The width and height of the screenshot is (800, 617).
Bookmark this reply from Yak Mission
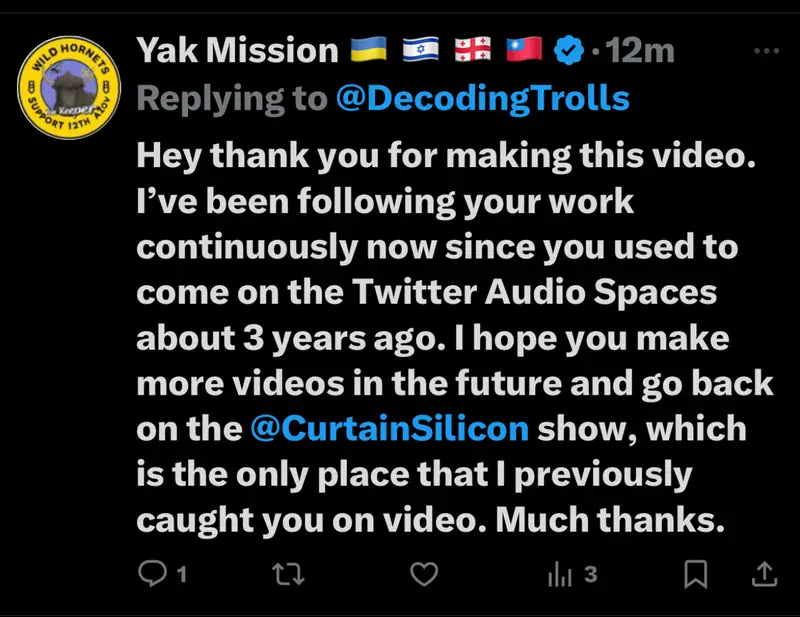click(696, 574)
